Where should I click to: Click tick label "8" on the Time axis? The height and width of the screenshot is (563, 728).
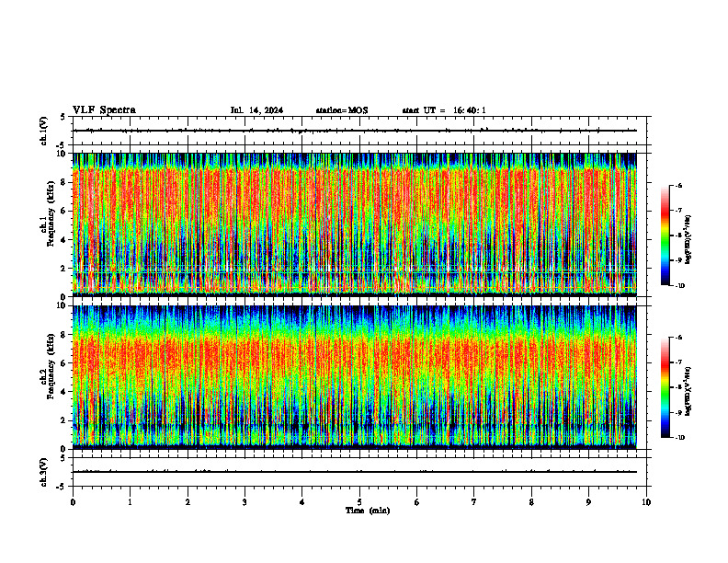(x=531, y=502)
